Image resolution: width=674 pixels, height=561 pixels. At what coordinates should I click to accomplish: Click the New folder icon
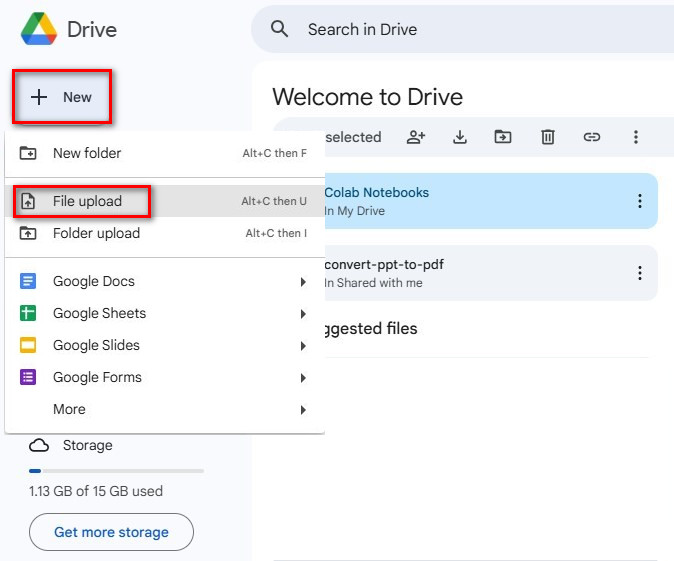click(28, 153)
